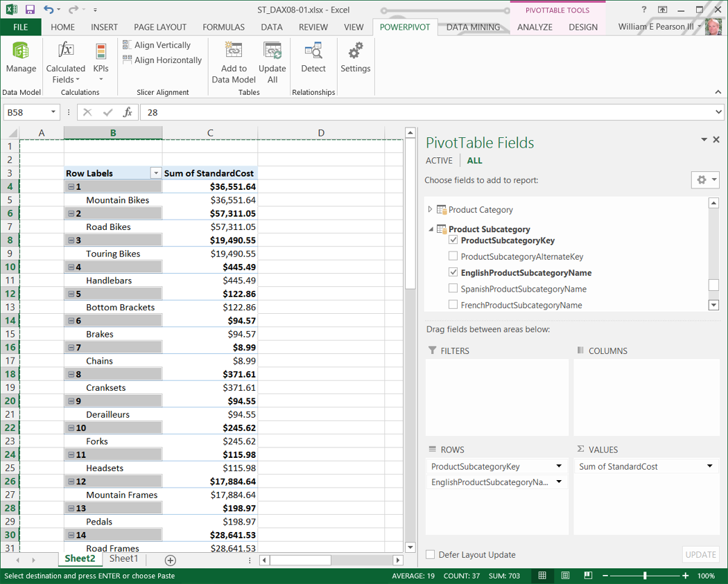Switch to the FORMULAS ribbon tab
728x584 pixels.
(x=223, y=27)
